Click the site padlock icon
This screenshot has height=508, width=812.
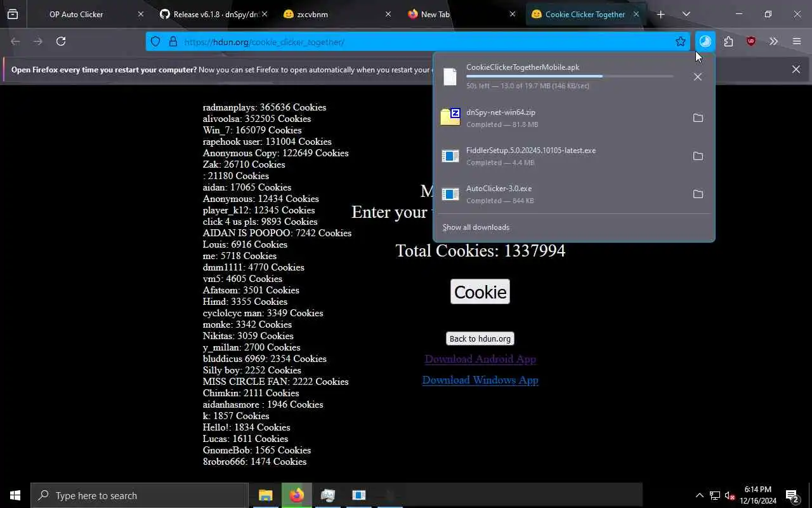[173, 42]
